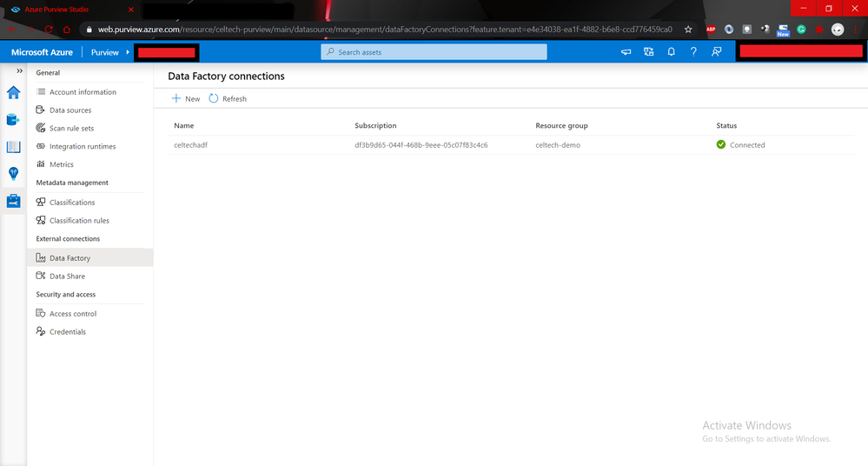The image size is (868, 466).
Task: Open Scan rule sets page
Action: click(72, 128)
